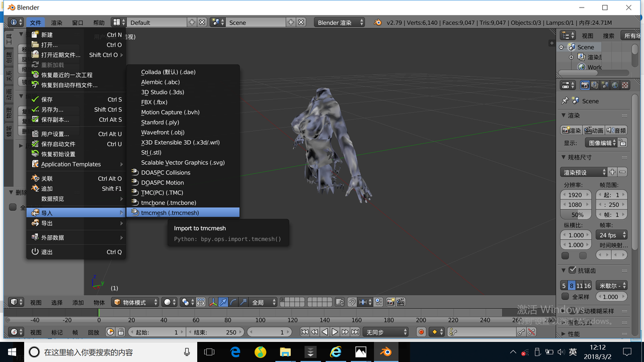Screen dimensions: 644x362
Task: Collapse the 渲染 panel triangle
Action: coord(563,116)
